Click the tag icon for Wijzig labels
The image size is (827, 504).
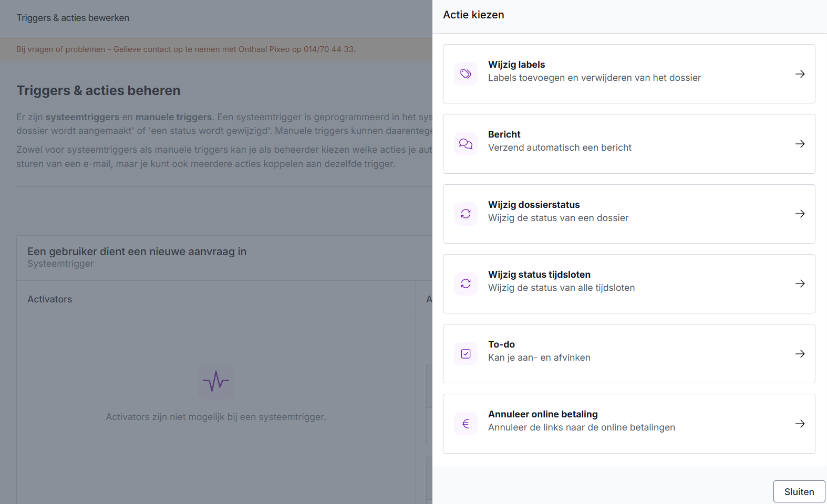(466, 74)
